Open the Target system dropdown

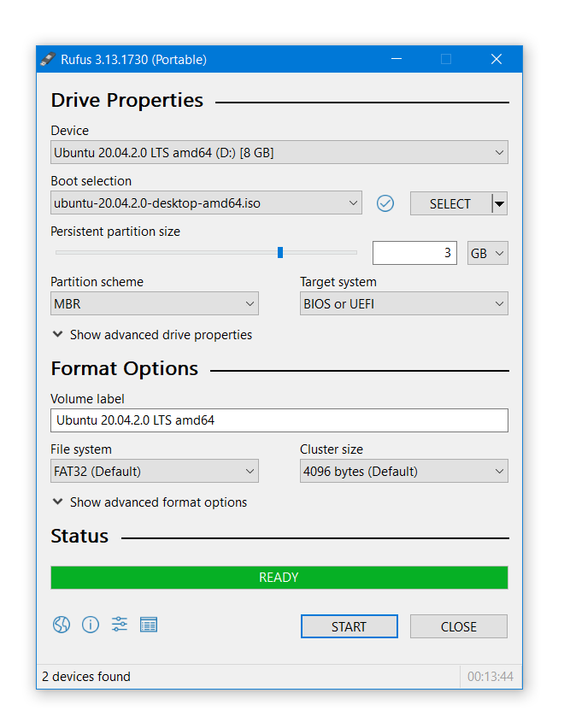[404, 303]
